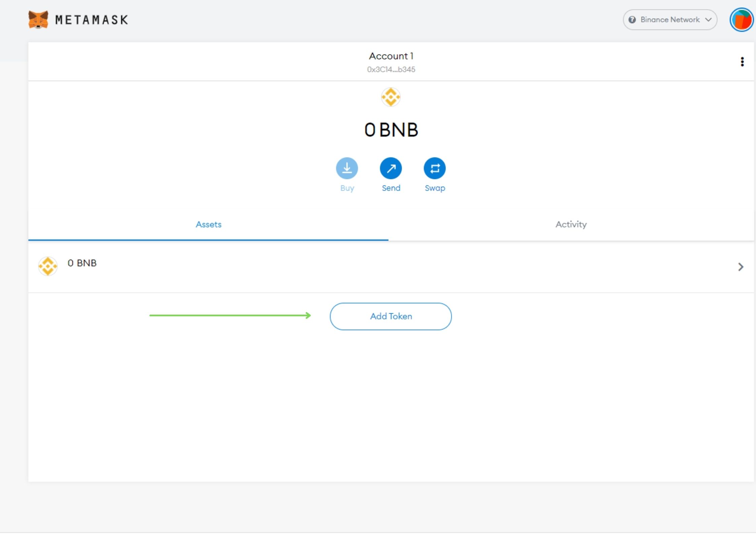
Task: Click the Send arrow icon
Action: (391, 168)
